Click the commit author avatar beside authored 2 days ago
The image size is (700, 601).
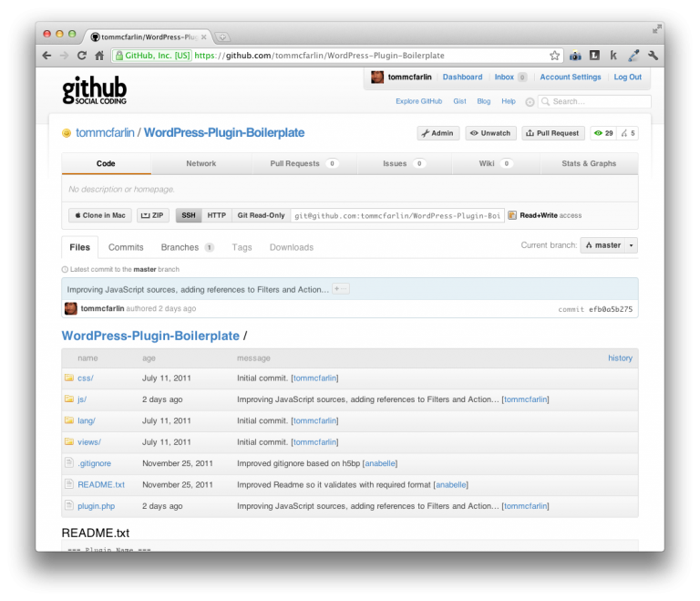coord(71,308)
